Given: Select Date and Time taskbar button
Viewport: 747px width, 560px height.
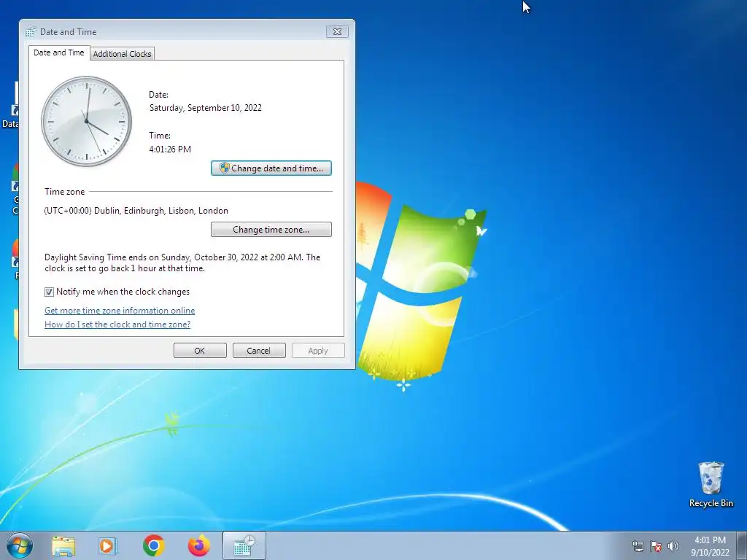Looking at the screenshot, I should (x=244, y=545).
